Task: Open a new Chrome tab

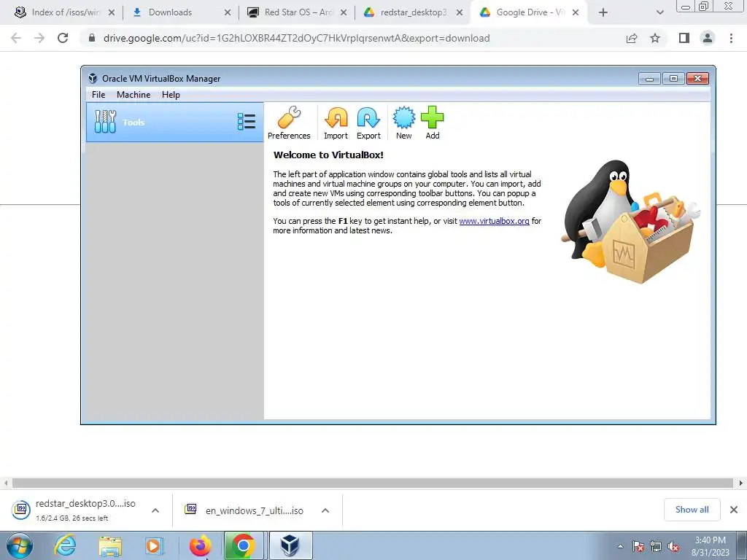Action: pyautogui.click(x=603, y=12)
